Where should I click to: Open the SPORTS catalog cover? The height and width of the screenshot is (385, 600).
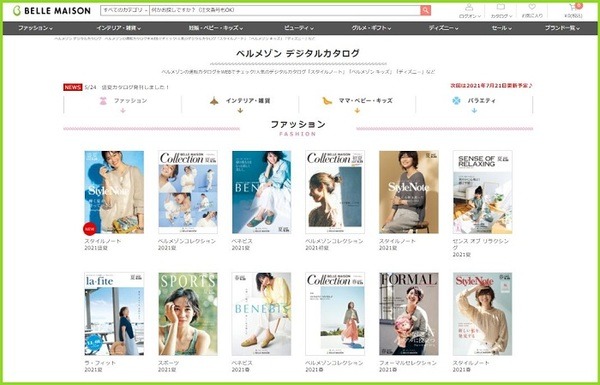pyautogui.click(x=188, y=314)
